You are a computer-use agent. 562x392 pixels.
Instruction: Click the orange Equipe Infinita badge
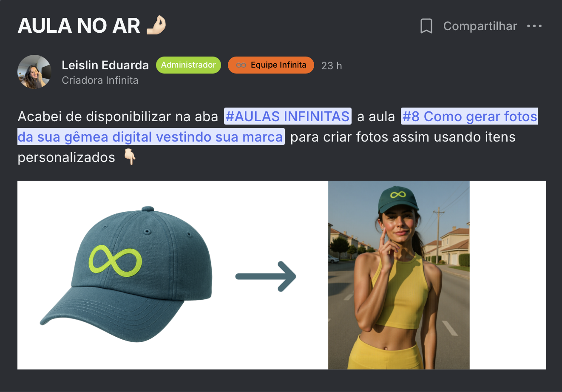click(271, 65)
